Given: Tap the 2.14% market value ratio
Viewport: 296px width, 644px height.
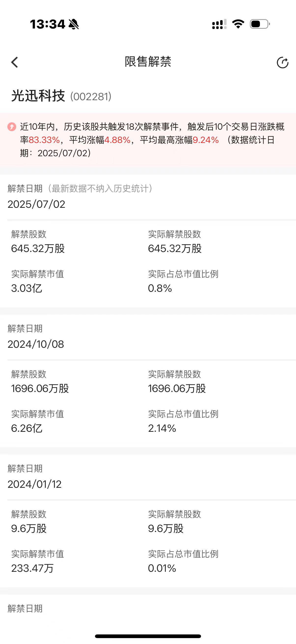Looking at the screenshot, I should pos(162,428).
